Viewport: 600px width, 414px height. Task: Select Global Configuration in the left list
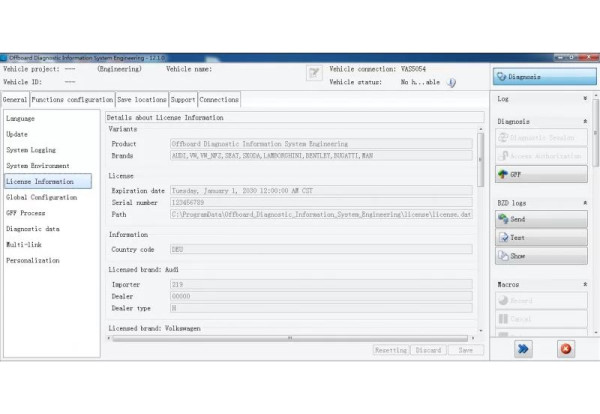44,197
